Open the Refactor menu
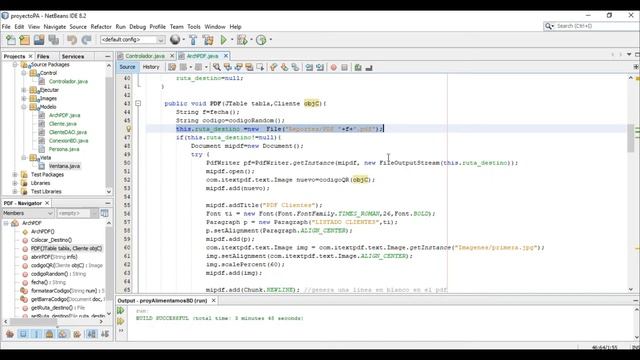Viewport: 640px width, 360px height. pyautogui.click(x=101, y=27)
